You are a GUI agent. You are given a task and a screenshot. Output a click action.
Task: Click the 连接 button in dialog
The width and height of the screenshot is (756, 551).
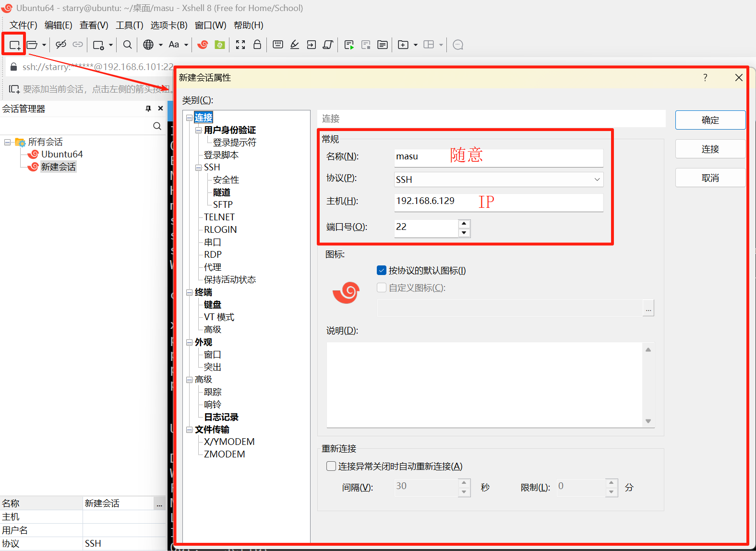coord(710,149)
